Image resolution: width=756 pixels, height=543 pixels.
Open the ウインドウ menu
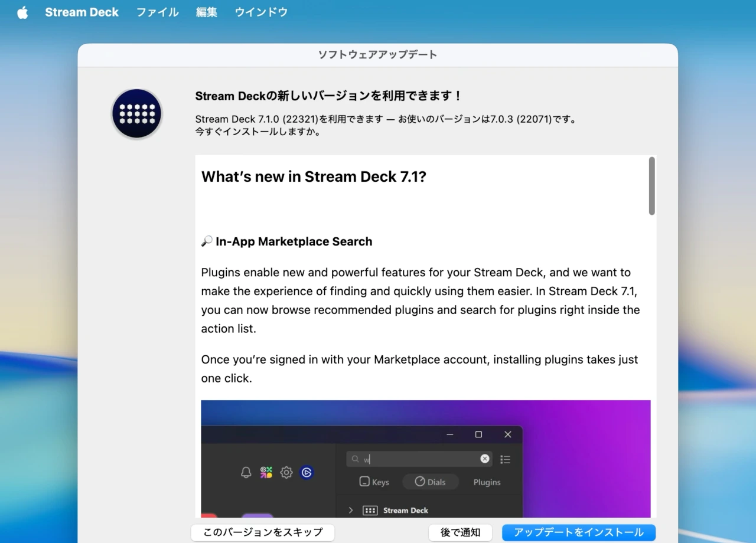[260, 12]
